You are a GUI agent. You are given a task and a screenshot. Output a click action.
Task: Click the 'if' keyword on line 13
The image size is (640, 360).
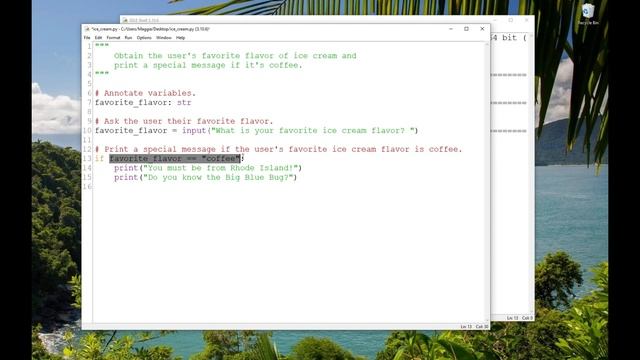[99, 158]
